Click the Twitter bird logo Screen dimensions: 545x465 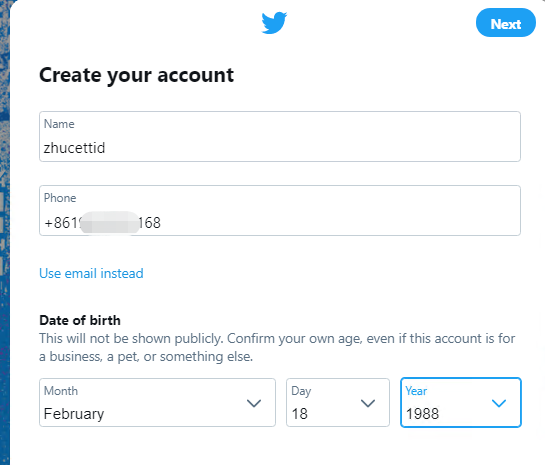pyautogui.click(x=274, y=23)
